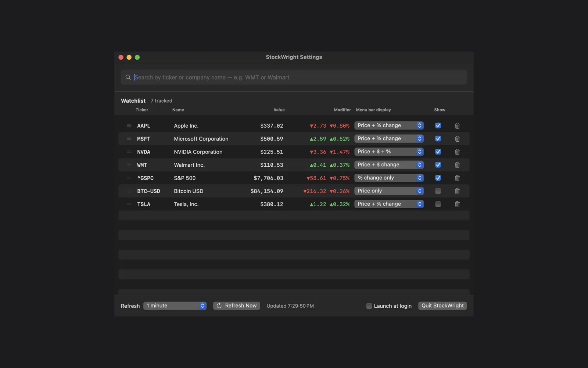This screenshot has width=588, height=368.
Task: Close the StockWright Settings window
Action: pos(121,57)
